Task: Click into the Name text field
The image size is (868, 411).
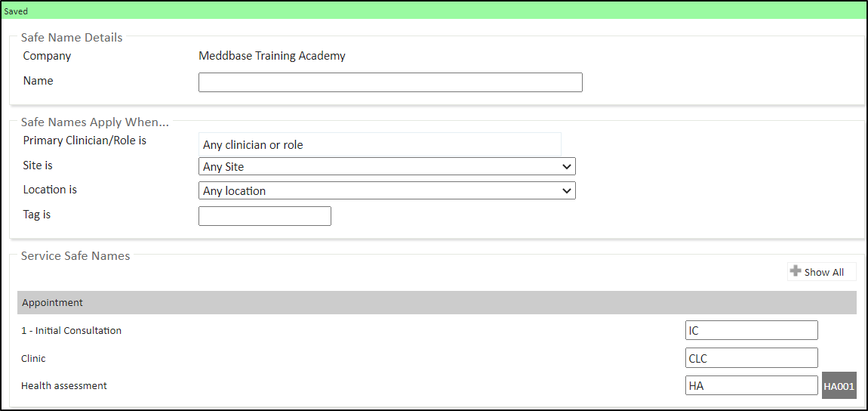Action: pyautogui.click(x=390, y=82)
